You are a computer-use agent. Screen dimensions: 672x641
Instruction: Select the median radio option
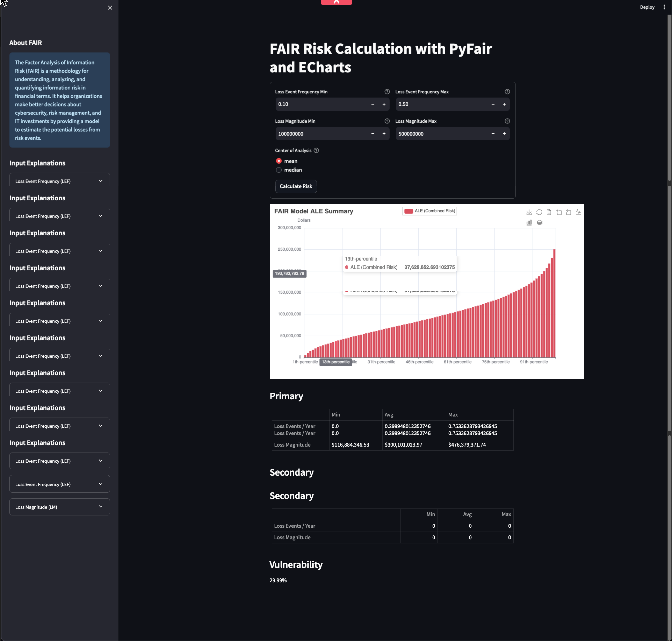(279, 170)
